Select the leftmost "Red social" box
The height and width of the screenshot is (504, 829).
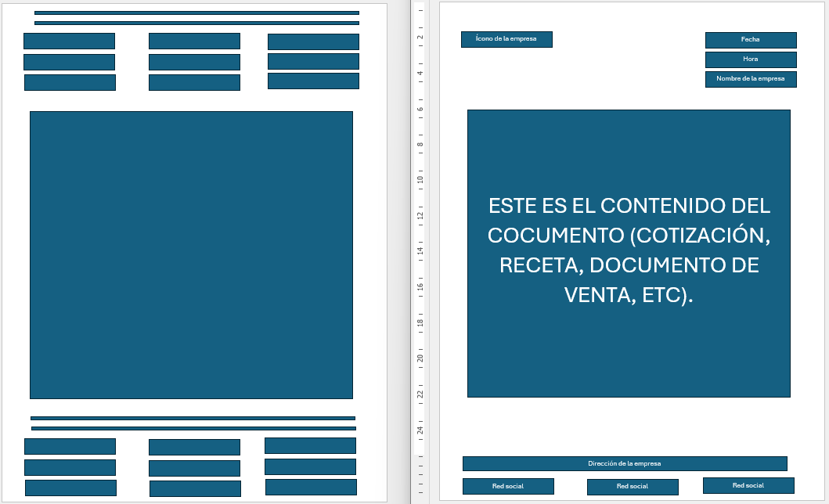tap(507, 486)
